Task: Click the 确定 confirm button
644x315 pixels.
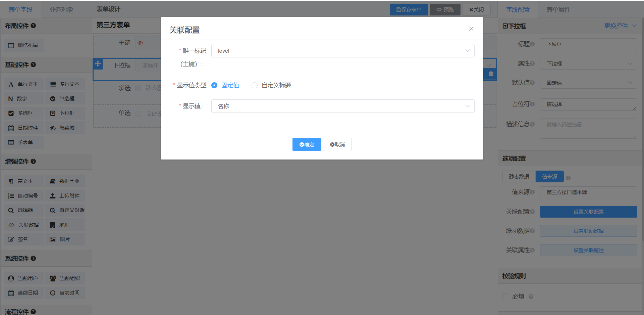Action: point(307,144)
